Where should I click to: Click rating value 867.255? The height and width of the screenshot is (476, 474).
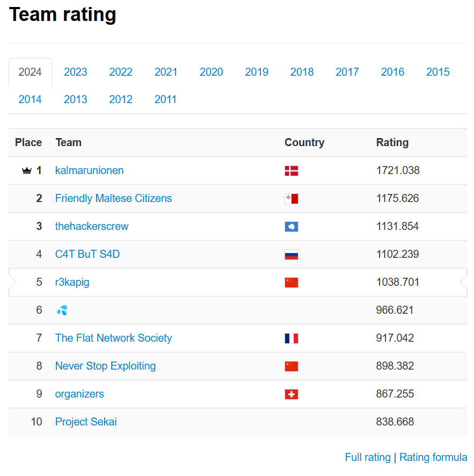(395, 394)
